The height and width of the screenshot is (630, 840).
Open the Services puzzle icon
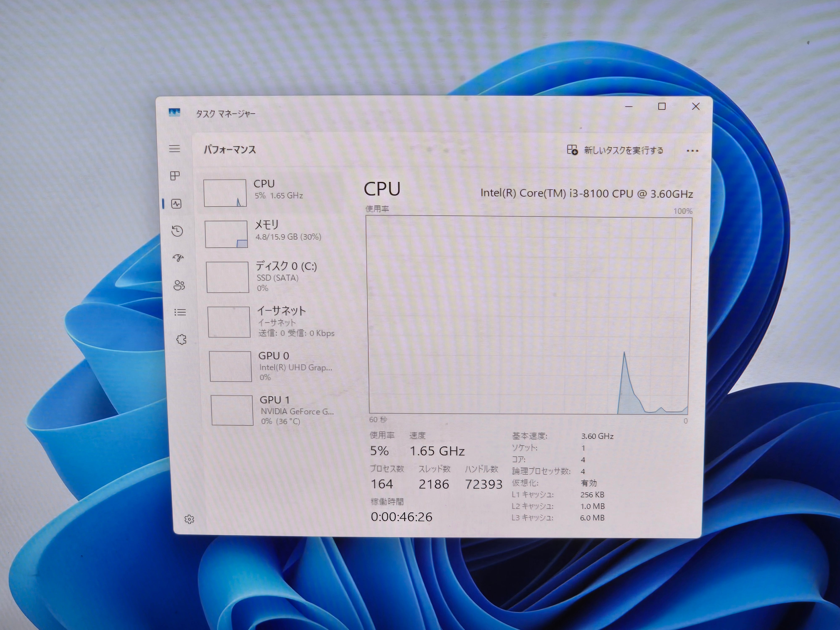(181, 339)
